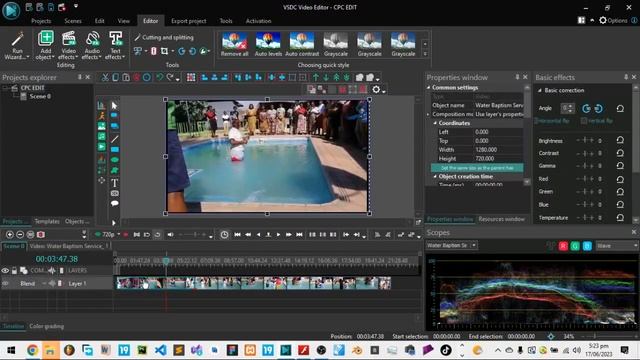
Task: Toggle visibility eye of Layer 1
Action: coord(5,283)
